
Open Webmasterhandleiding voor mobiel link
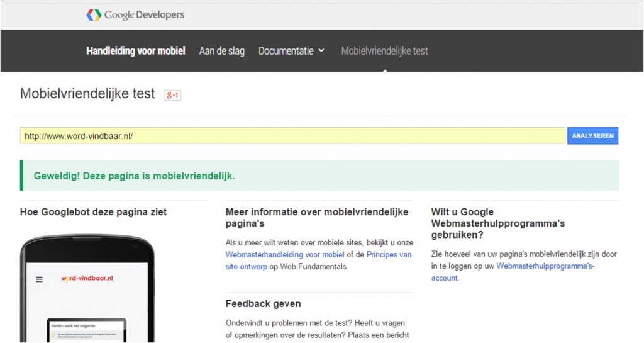pyautogui.click(x=285, y=255)
